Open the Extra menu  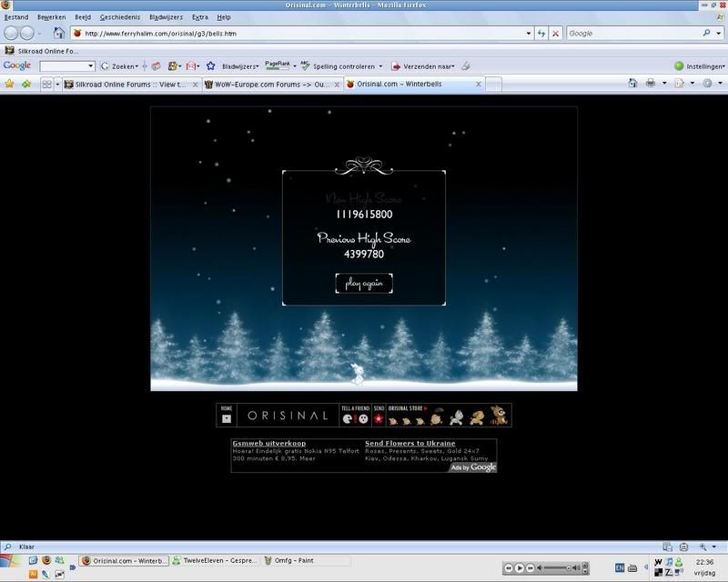[199, 17]
